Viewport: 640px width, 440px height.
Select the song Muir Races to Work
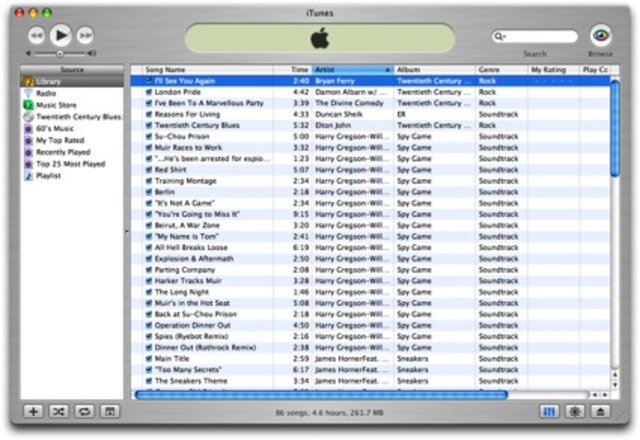[188, 147]
